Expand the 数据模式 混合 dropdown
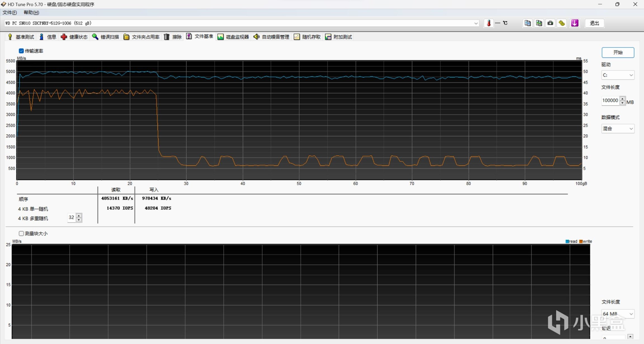644x344 pixels. (x=617, y=129)
